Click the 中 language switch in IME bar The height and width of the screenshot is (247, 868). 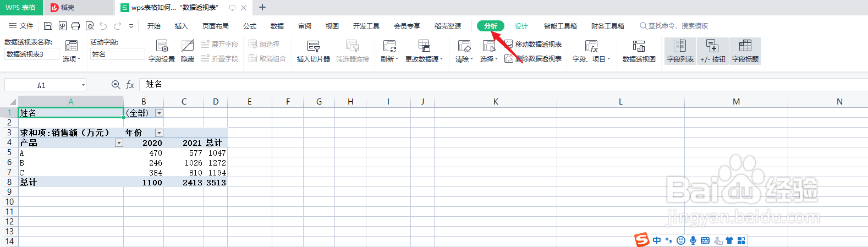pyautogui.click(x=657, y=240)
